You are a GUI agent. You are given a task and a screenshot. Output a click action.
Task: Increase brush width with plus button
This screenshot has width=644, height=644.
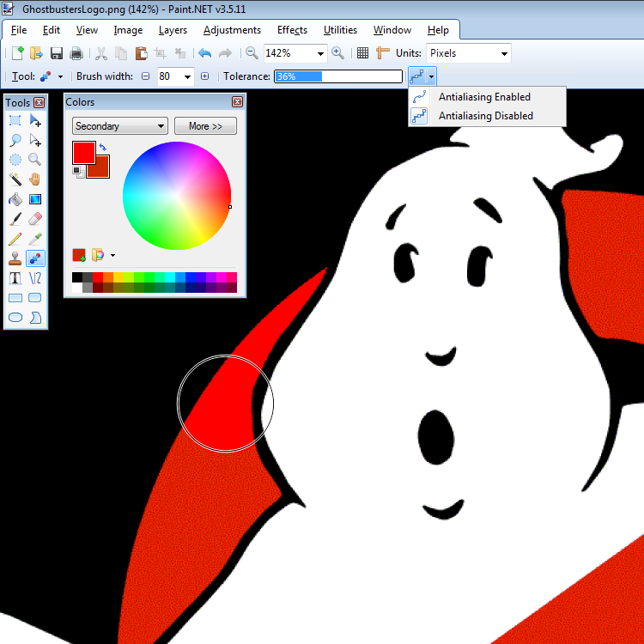coord(204,76)
